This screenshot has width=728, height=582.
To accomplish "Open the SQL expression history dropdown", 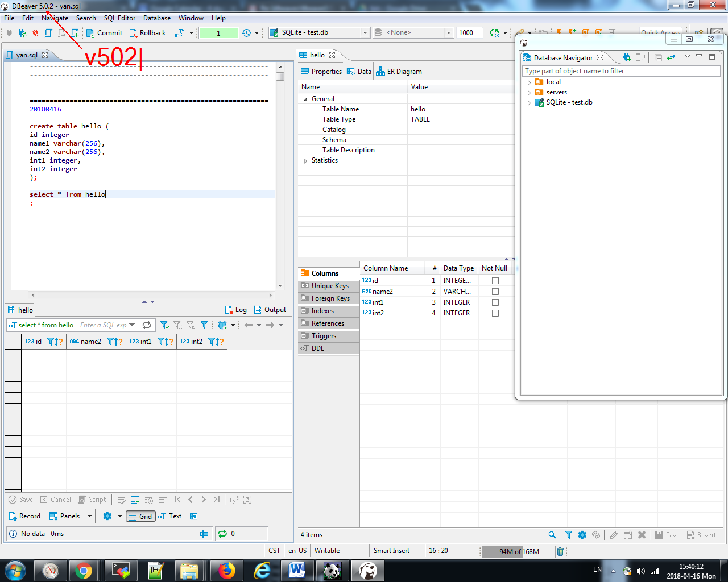I will pos(133,325).
